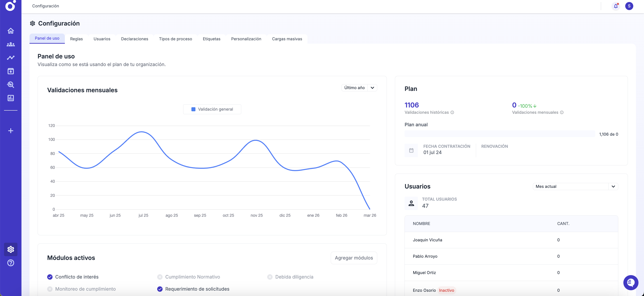Open the notifications bell
Screen dimensions: 644x296
click(x=616, y=6)
